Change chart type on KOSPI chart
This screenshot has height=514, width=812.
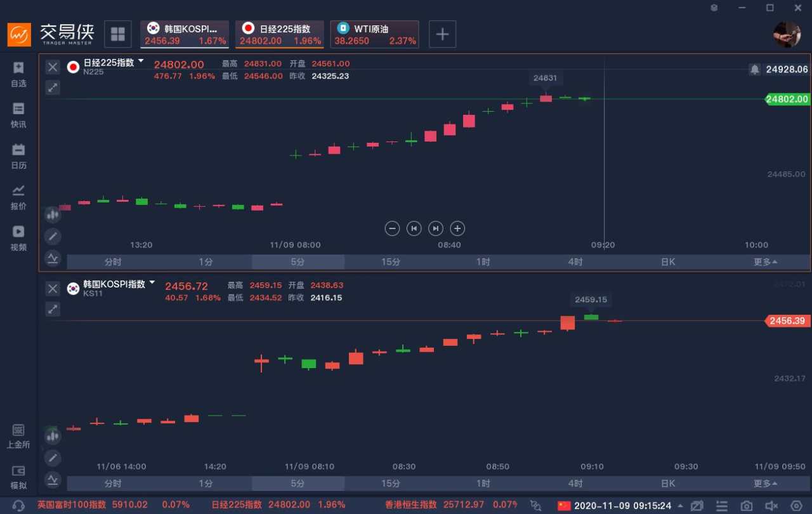point(53,436)
